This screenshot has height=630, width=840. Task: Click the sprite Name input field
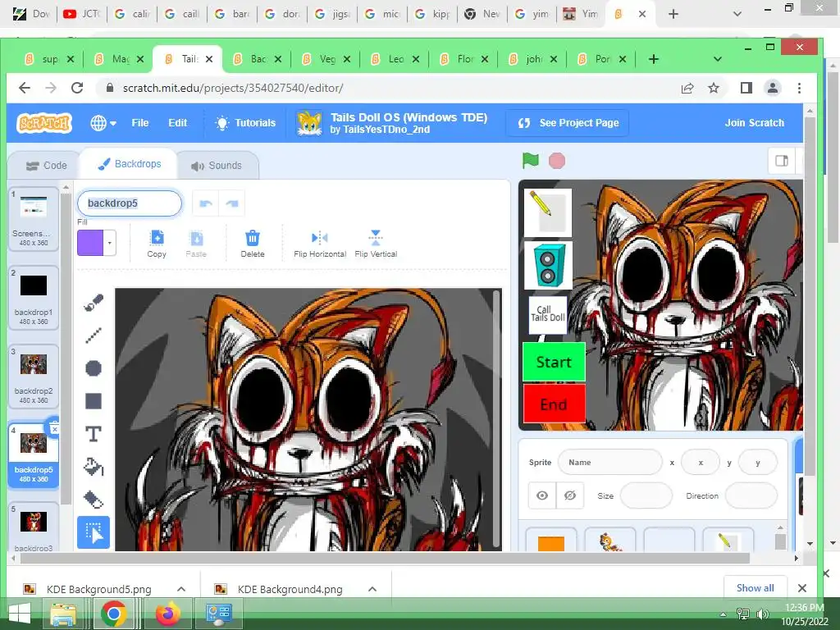pos(609,463)
